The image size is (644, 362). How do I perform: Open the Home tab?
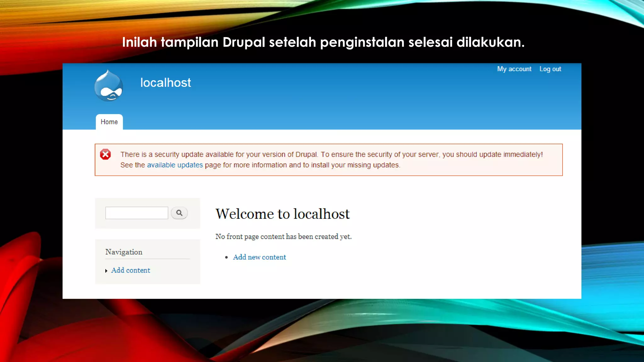[x=109, y=122]
